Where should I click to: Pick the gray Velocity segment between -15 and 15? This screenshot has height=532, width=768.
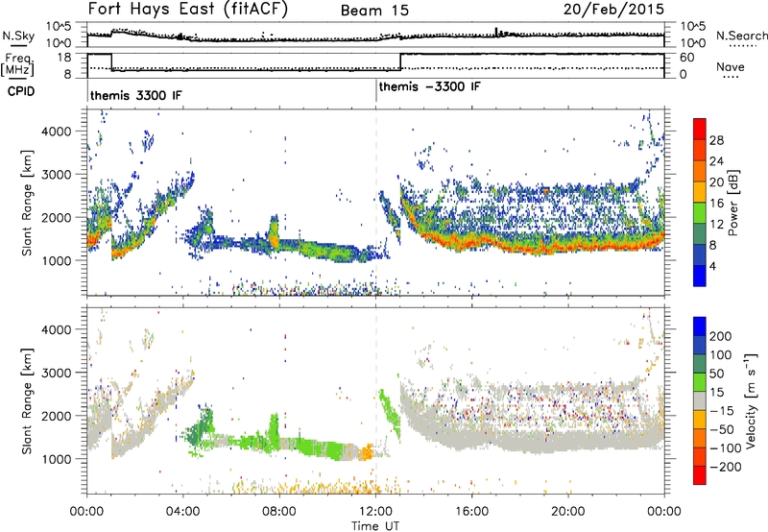click(700, 400)
